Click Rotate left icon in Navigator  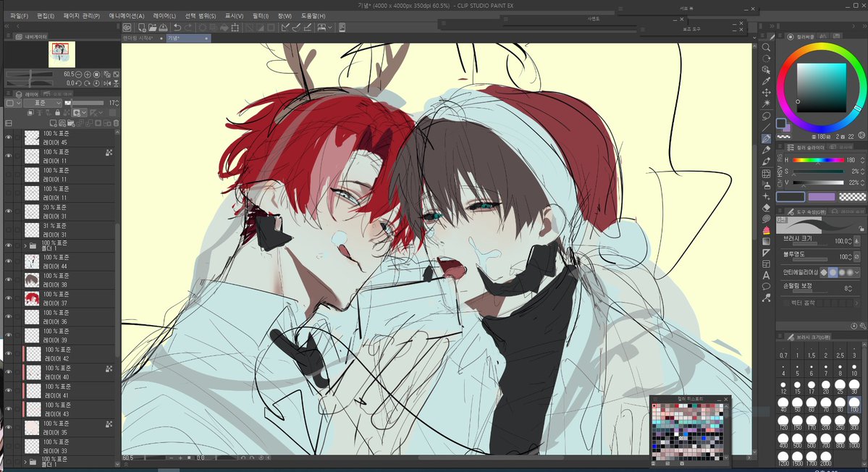pos(79,83)
